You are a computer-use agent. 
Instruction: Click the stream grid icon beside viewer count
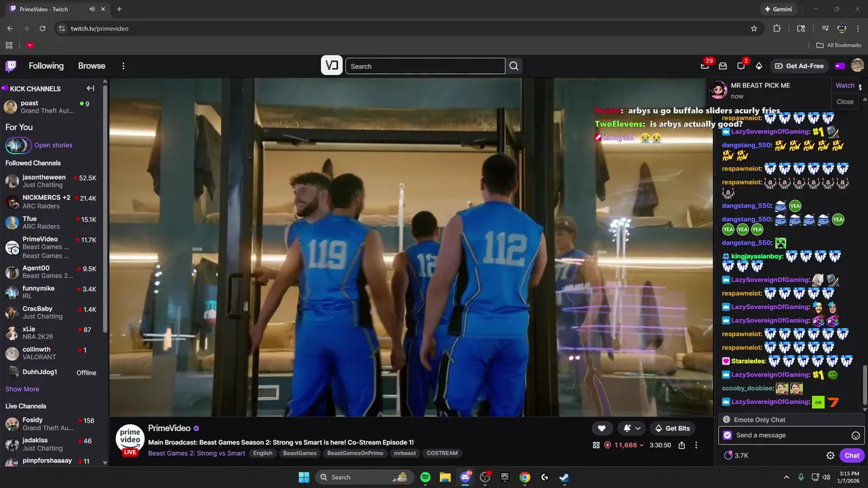596,445
